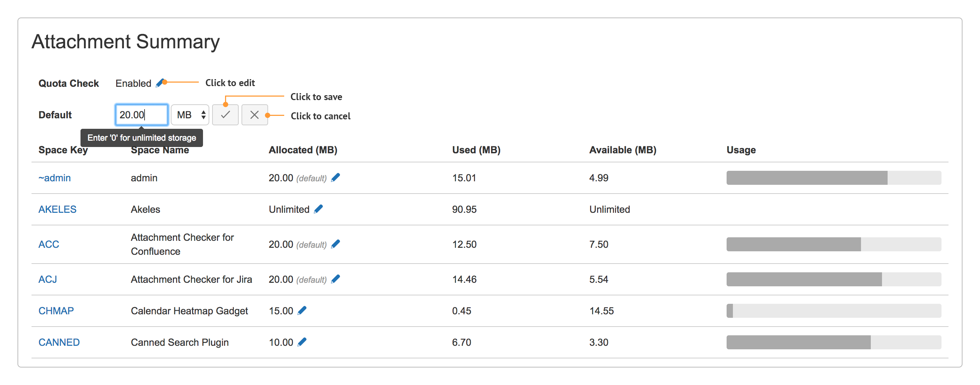Image resolution: width=980 pixels, height=385 pixels.
Task: Click the X to cancel editing the default
Action: pyautogui.click(x=255, y=114)
